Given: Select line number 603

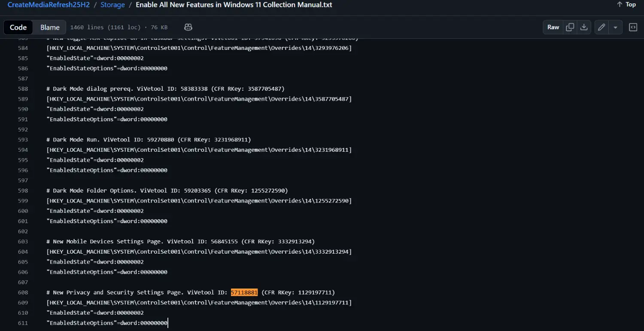Looking at the screenshot, I should 23,242.
